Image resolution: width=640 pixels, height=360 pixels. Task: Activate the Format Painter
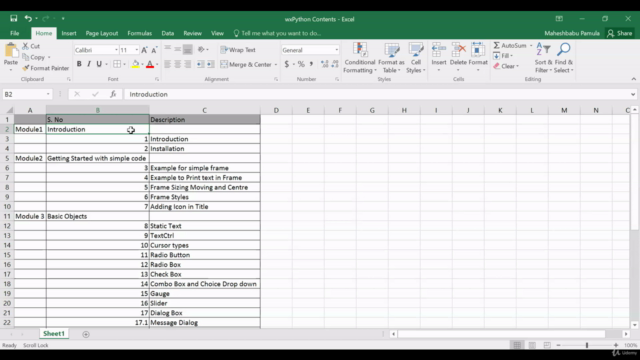click(46, 68)
